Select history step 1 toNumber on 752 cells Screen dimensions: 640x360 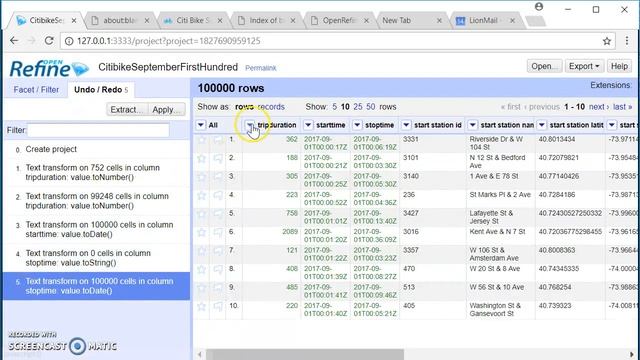96,173
